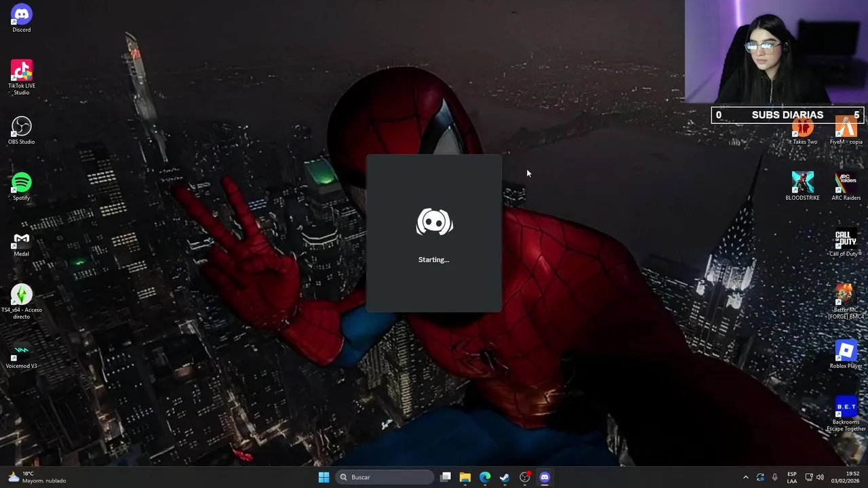This screenshot has height=488, width=868.
Task: Launch the Roblox Player shortcut
Action: (x=846, y=355)
